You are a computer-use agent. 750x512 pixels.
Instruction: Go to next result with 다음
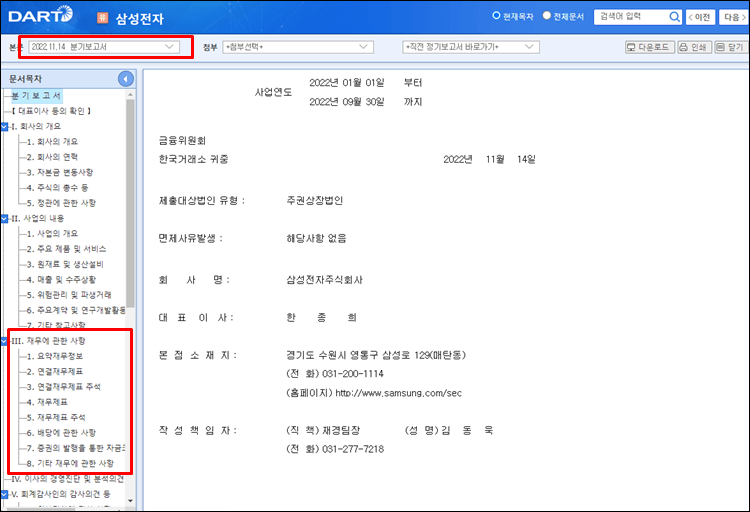(x=734, y=17)
